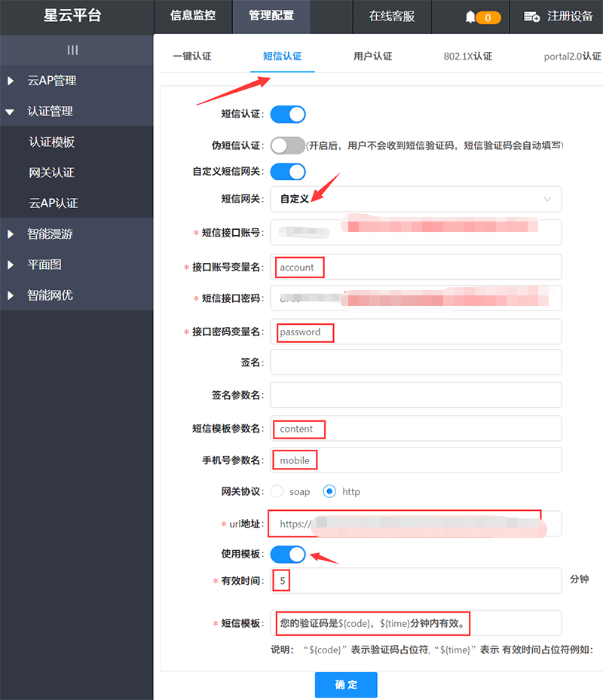Collapse the sidebar using the III menu icon
This screenshot has width=603, height=700.
(73, 50)
